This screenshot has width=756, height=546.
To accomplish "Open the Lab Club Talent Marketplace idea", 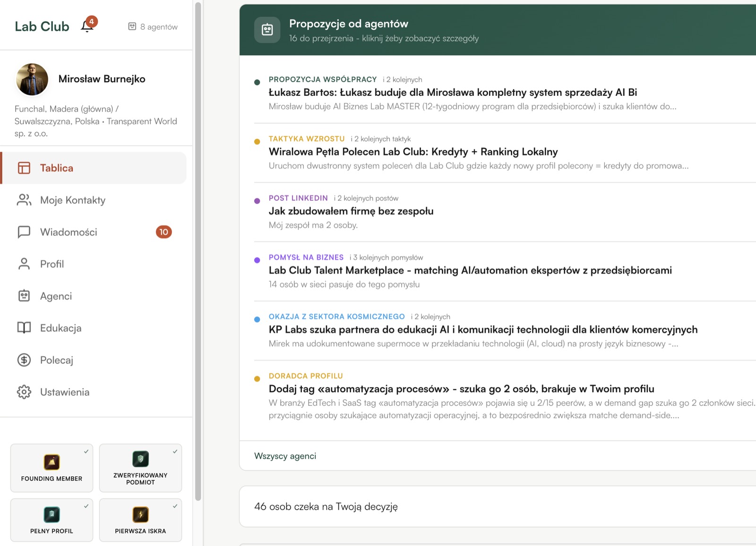I will click(x=470, y=271).
